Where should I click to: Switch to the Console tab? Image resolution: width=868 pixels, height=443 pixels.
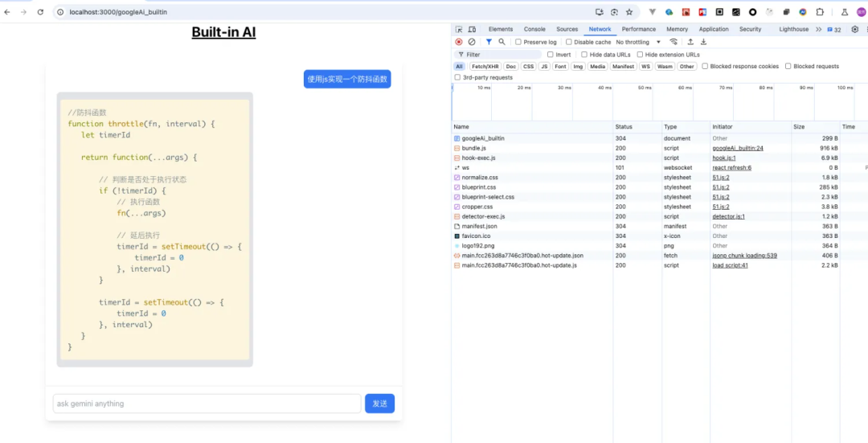[534, 29]
